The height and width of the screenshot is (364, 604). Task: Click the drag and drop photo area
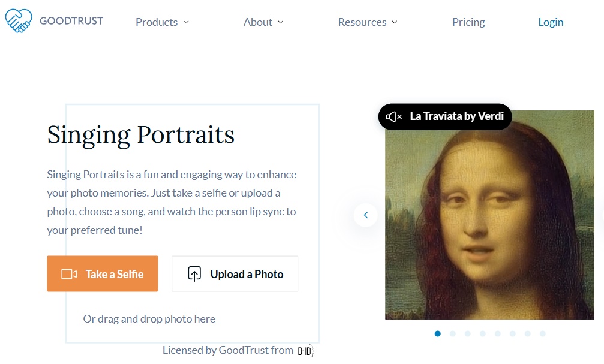(x=149, y=318)
